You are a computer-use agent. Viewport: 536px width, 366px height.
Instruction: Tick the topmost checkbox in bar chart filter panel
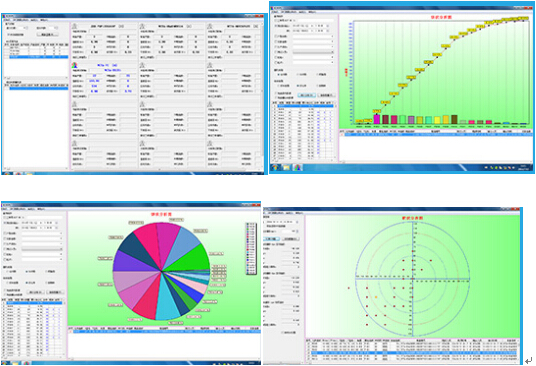click(276, 21)
